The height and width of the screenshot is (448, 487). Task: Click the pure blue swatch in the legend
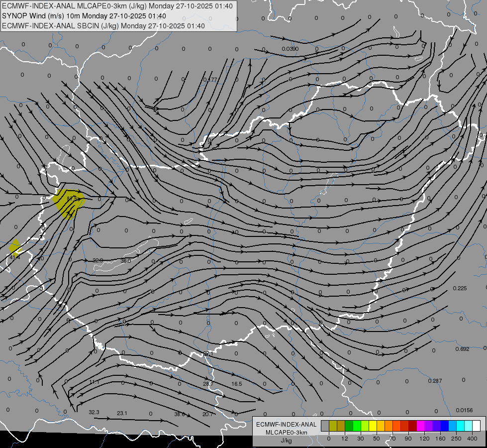[x=444, y=426]
